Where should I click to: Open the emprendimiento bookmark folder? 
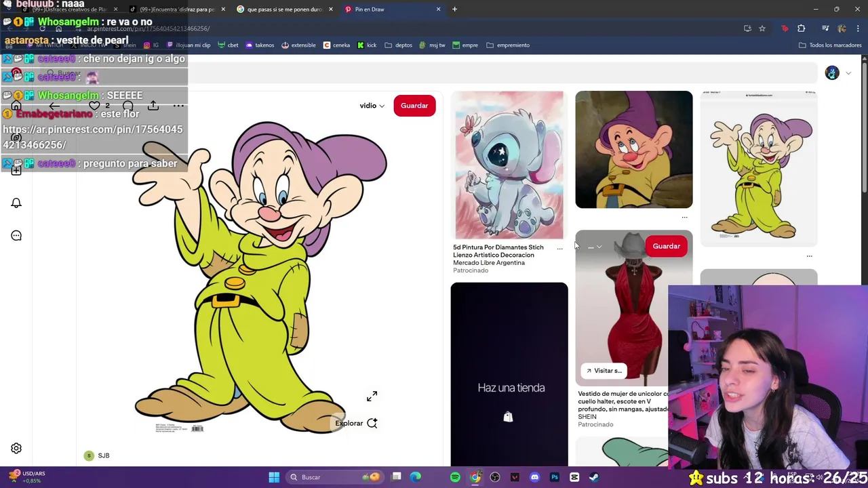pos(508,45)
